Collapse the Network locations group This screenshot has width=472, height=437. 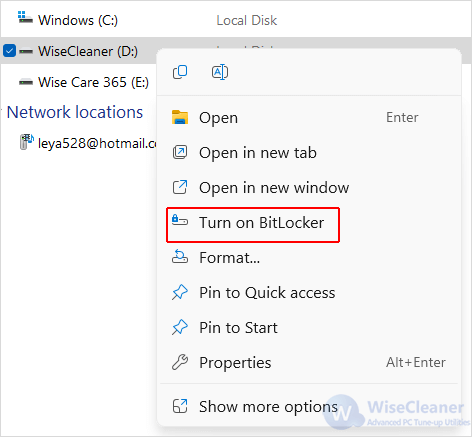(75, 112)
